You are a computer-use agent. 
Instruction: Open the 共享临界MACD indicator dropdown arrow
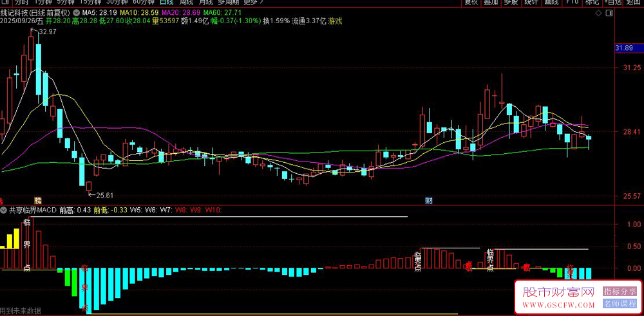tap(4, 210)
